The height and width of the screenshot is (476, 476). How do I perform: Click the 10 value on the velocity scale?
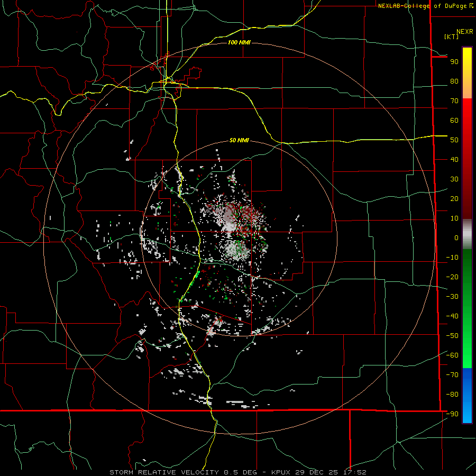click(x=454, y=218)
